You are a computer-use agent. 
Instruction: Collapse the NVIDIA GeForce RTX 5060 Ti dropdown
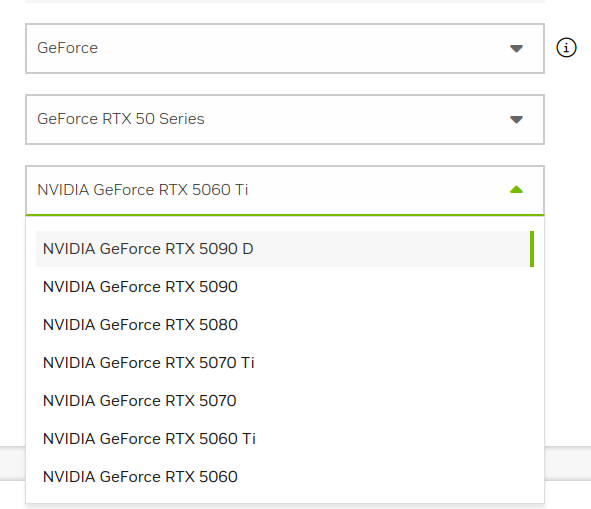[285, 190]
